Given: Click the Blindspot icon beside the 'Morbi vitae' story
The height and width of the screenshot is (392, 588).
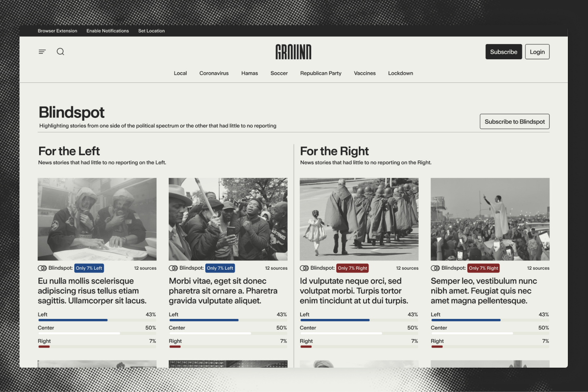Looking at the screenshot, I should [x=173, y=268].
